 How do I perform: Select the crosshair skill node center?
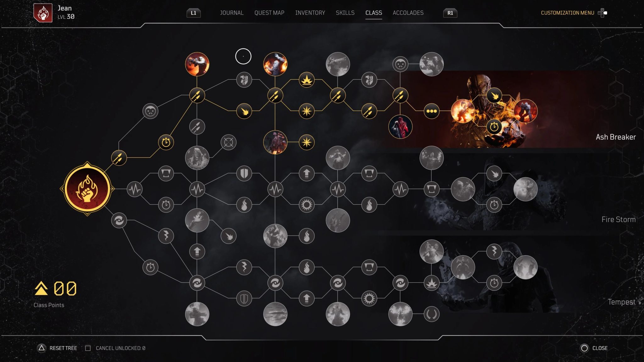pyautogui.click(x=228, y=142)
